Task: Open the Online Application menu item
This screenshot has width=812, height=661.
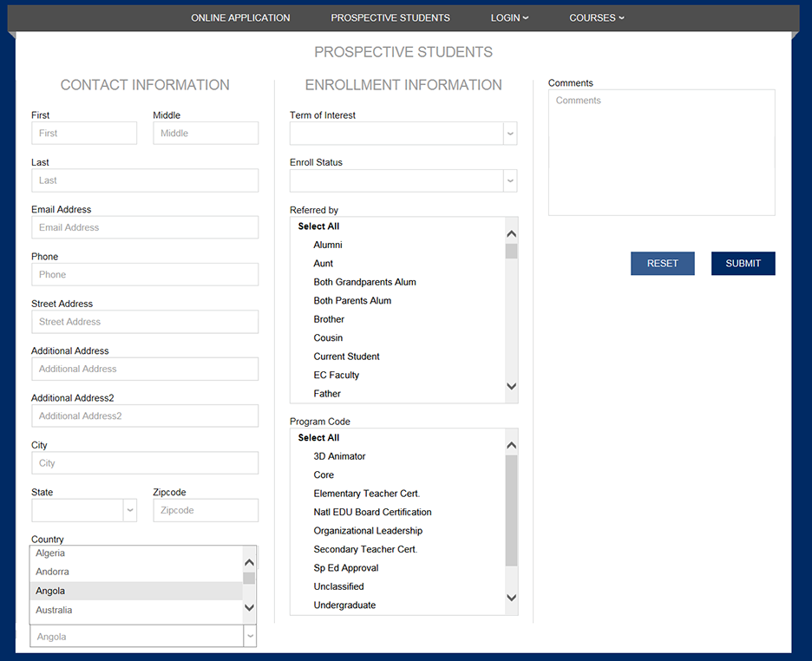Action: click(x=240, y=17)
